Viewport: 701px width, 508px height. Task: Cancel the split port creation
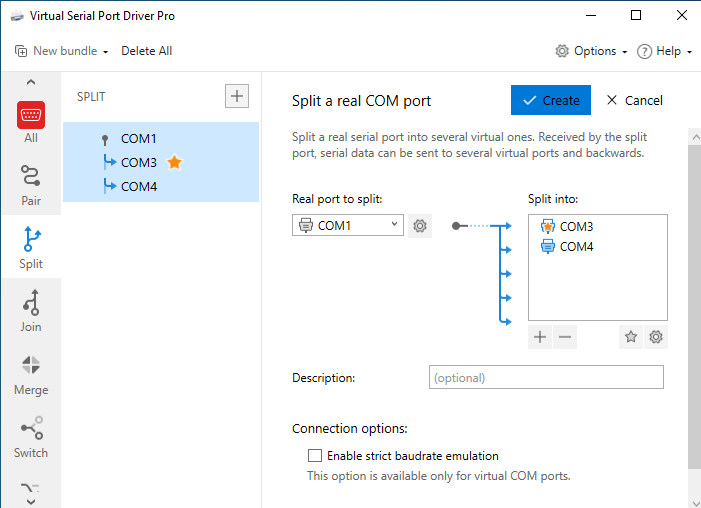(634, 100)
